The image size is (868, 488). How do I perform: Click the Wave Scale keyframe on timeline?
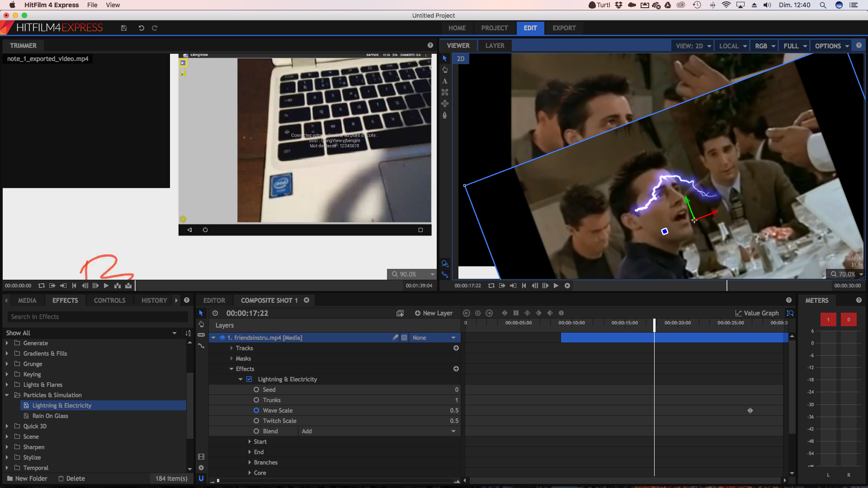[x=750, y=410]
